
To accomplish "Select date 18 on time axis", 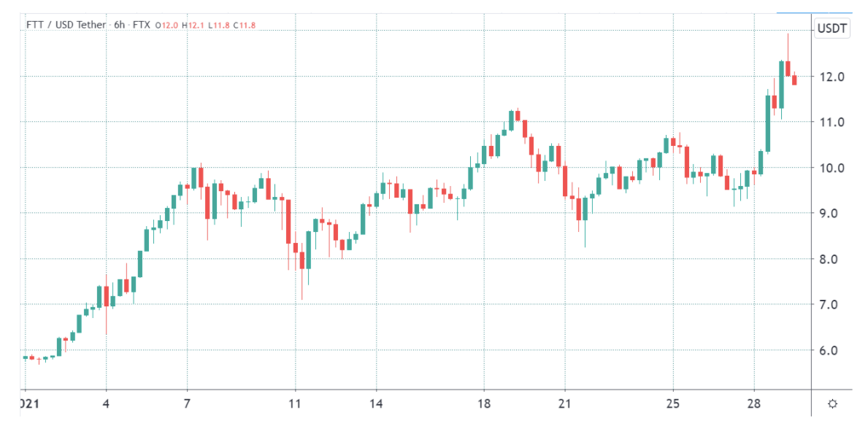I will click(484, 404).
